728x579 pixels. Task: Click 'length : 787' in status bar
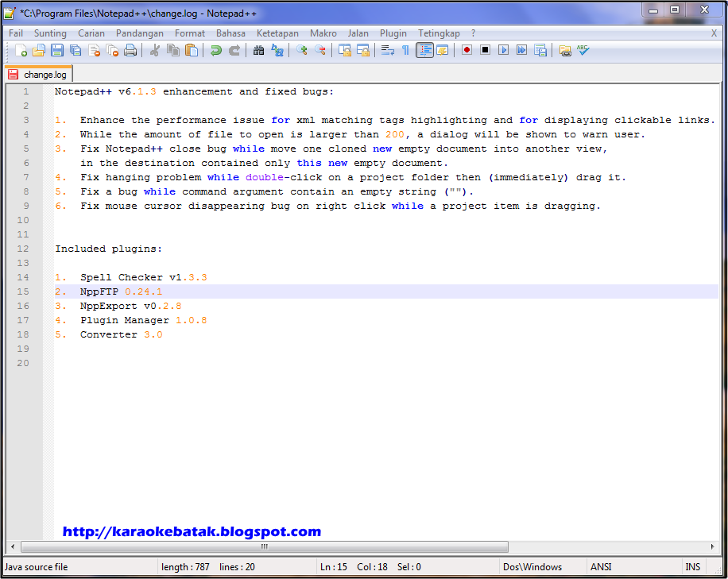185,567
